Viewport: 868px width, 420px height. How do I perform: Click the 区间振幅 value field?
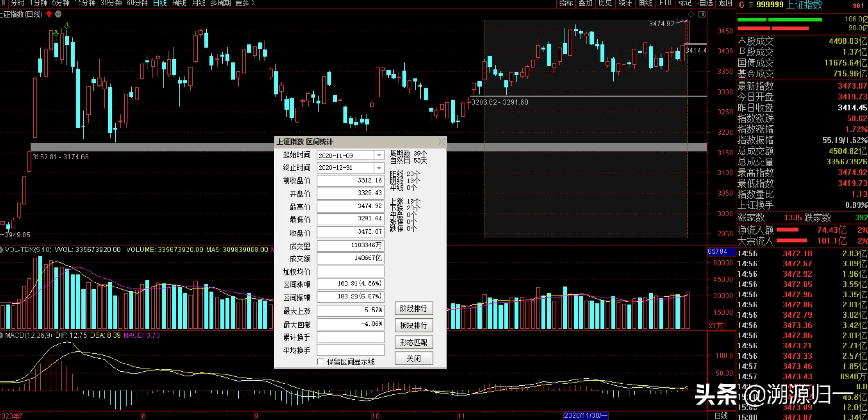point(350,297)
